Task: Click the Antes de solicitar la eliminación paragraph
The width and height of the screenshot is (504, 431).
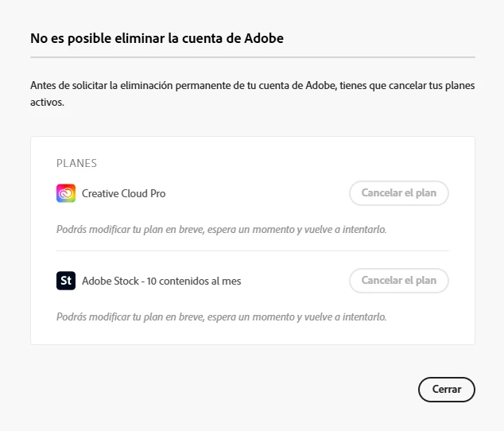Action: 252,94
